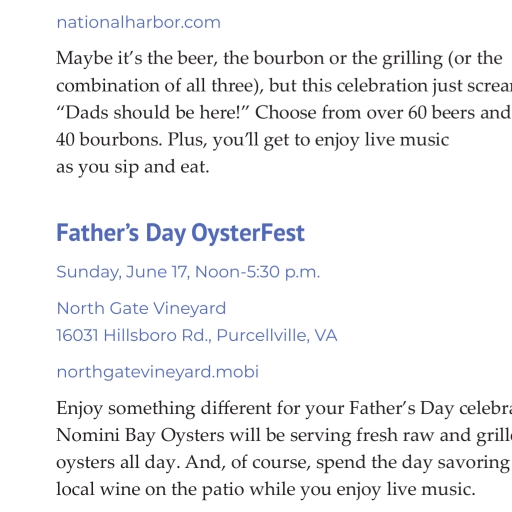Viewport: 512px width, 512px height.
Task: Click the line '40 bourbons. Plus, you'll get'
Action: (x=253, y=140)
